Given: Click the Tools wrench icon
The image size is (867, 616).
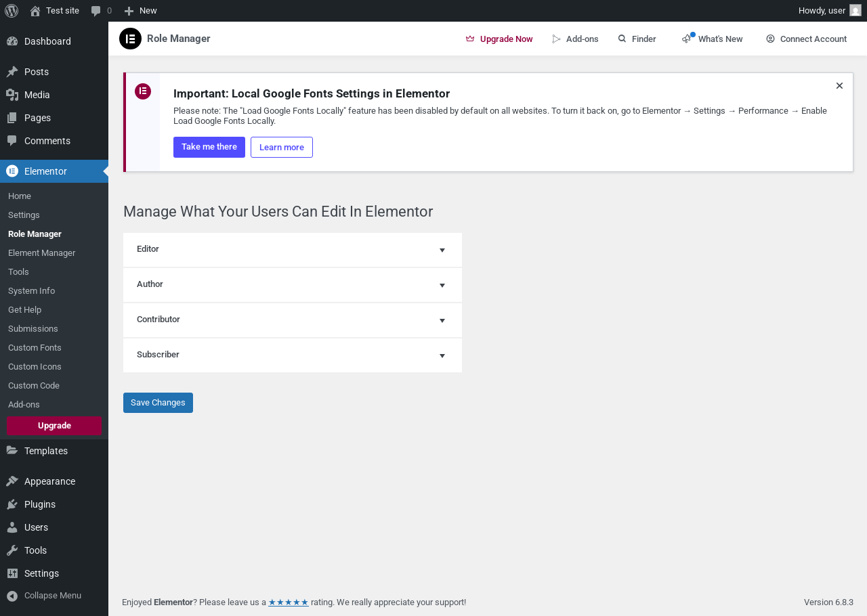Looking at the screenshot, I should coord(12,550).
